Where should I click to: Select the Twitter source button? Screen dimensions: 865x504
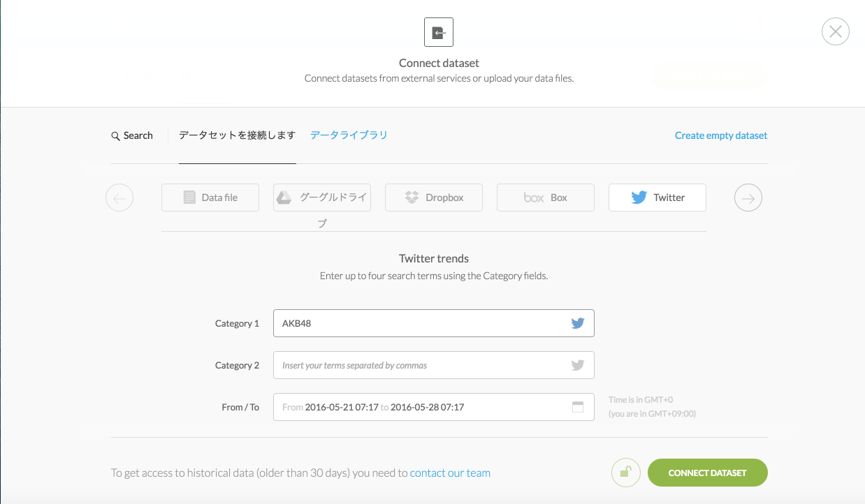(x=657, y=198)
